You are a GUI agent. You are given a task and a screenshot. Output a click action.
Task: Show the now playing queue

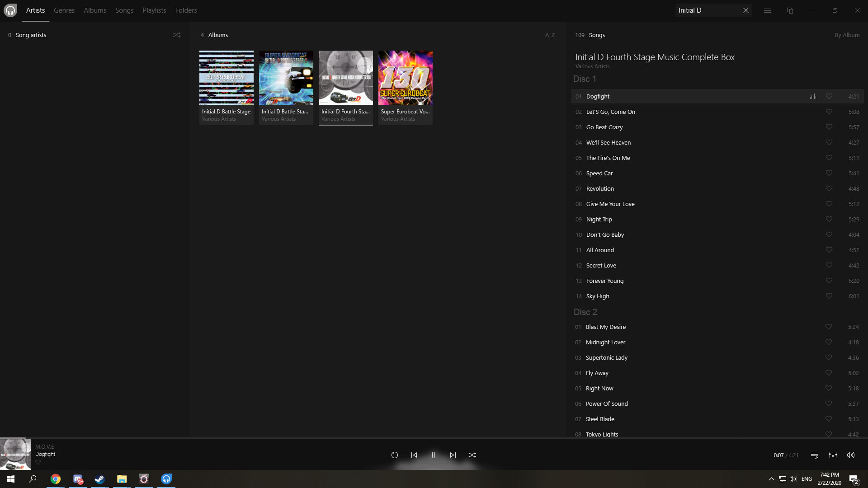click(814, 455)
